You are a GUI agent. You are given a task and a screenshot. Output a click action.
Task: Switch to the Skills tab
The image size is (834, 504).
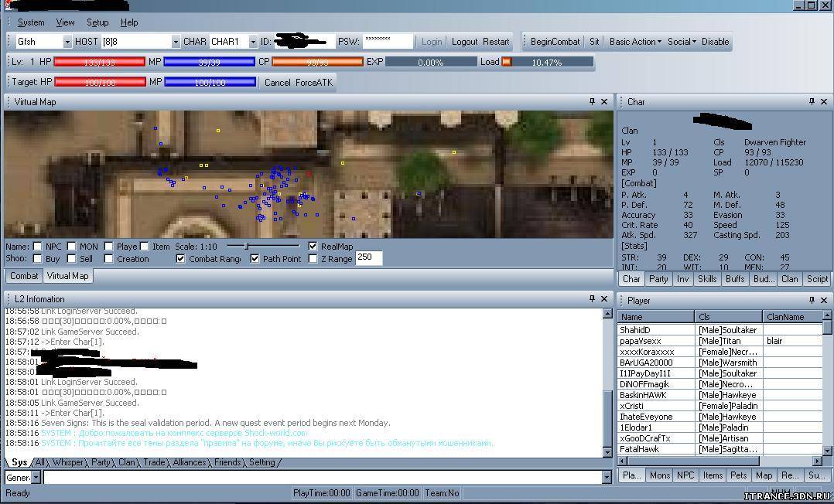point(707,279)
